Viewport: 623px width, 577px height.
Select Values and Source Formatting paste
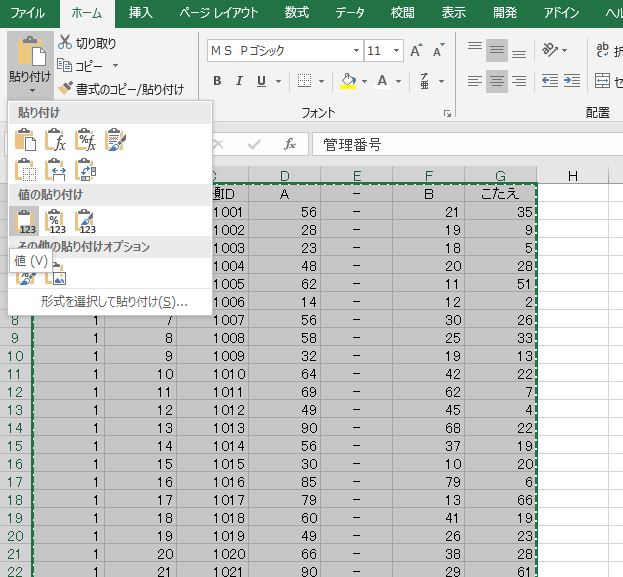(x=85, y=222)
